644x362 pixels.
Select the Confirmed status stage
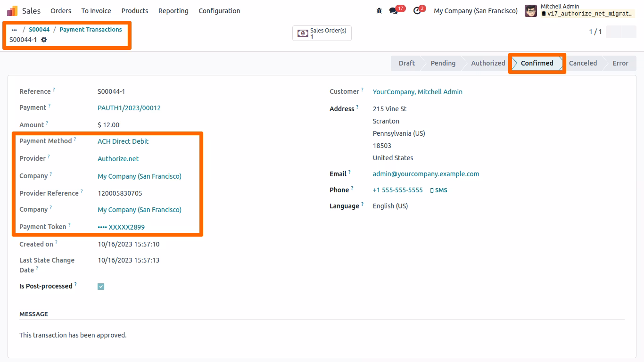click(x=537, y=63)
